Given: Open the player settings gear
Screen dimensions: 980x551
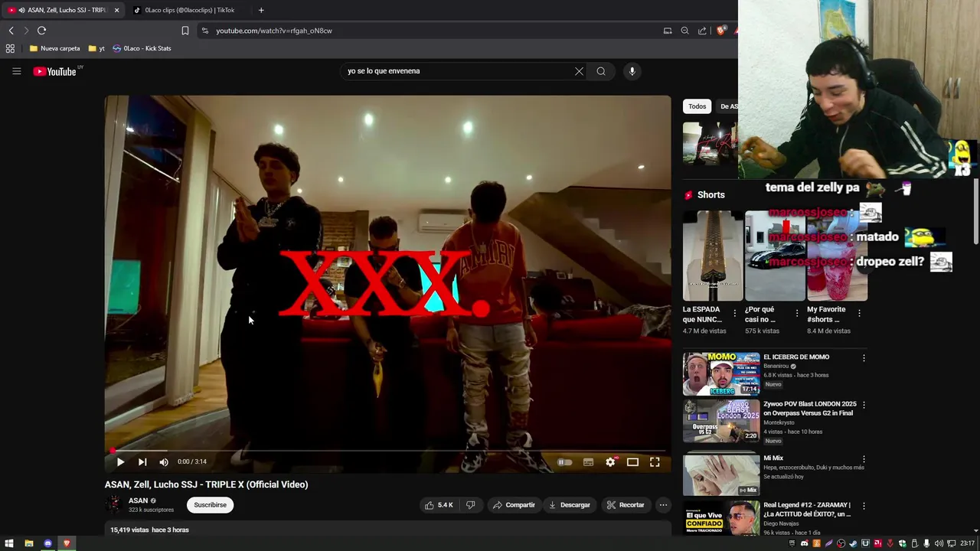Looking at the screenshot, I should (x=610, y=462).
